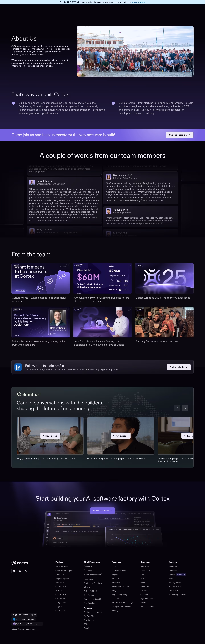Go to Cortex MCP footer link
This screenshot has width=205, height=644.
61,586
